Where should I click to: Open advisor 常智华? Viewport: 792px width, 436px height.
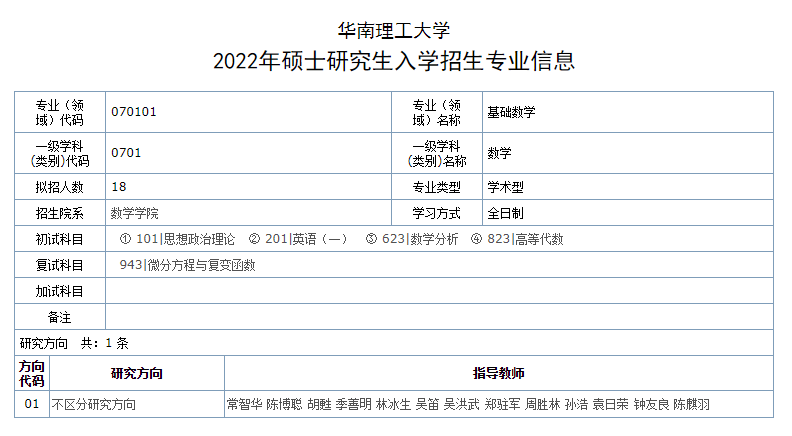point(244,404)
